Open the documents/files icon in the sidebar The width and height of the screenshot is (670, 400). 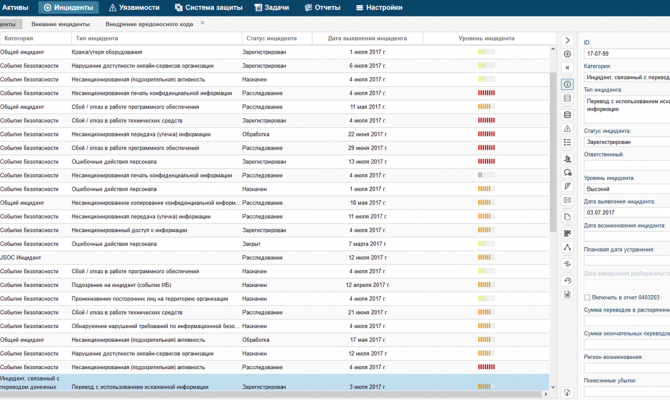click(567, 217)
